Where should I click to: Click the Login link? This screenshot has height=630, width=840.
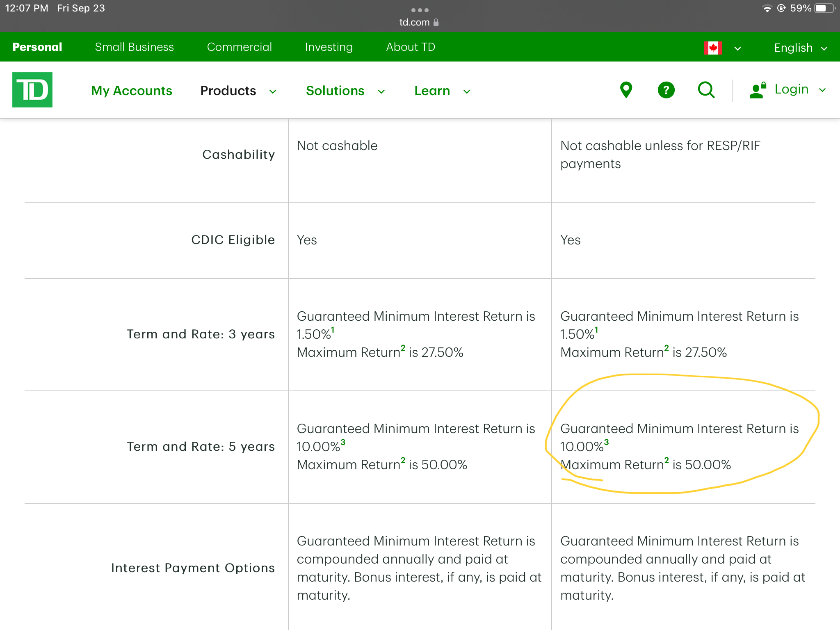tap(791, 89)
